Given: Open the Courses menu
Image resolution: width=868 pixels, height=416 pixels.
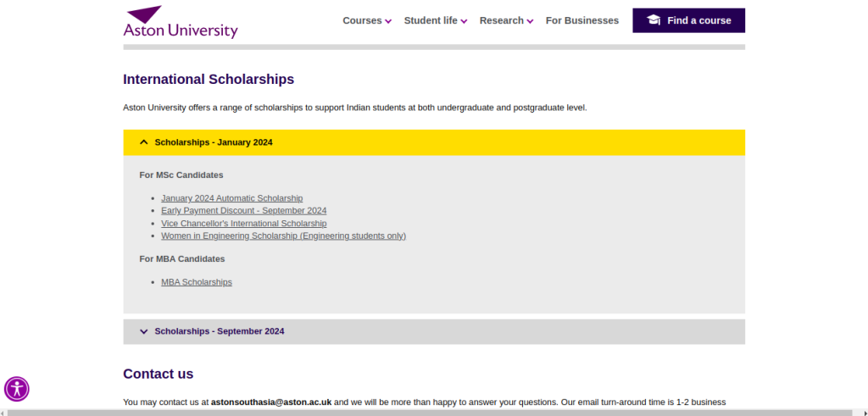Looking at the screenshot, I should (367, 20).
